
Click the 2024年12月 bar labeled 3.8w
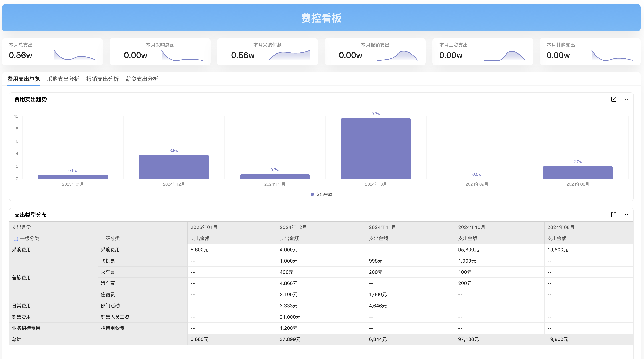coord(174,167)
